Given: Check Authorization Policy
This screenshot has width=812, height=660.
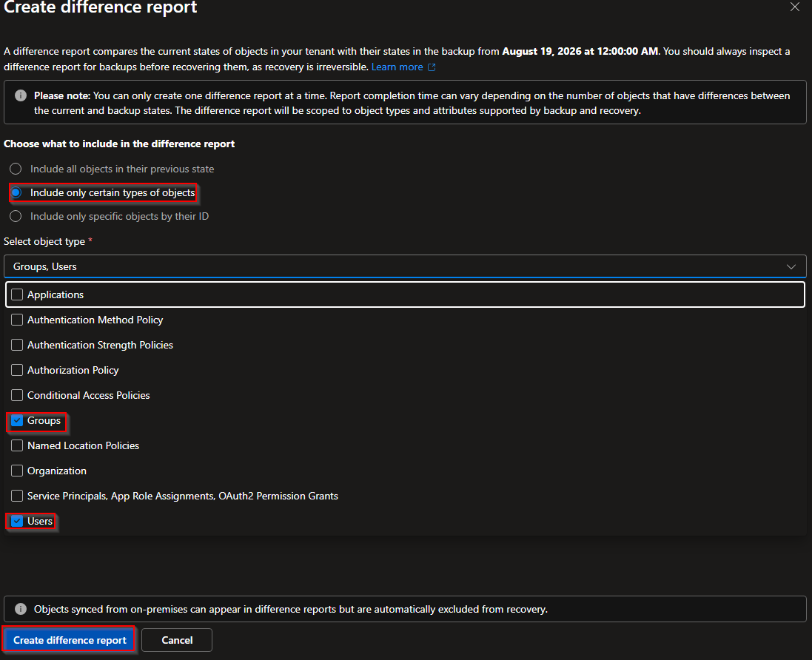Looking at the screenshot, I should 17,370.
